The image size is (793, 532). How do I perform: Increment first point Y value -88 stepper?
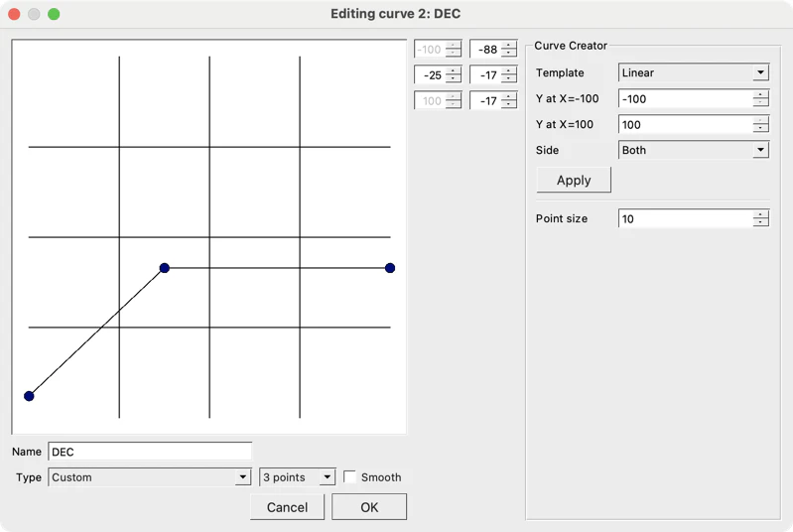509,46
